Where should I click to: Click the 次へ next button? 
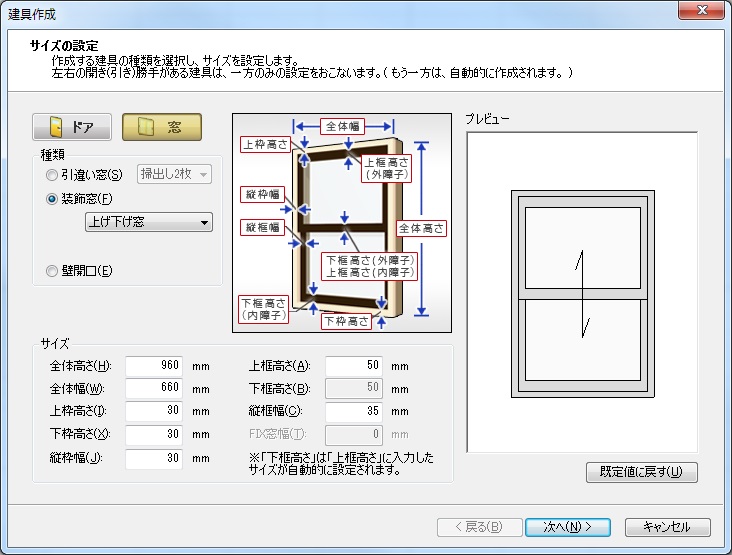click(x=568, y=527)
